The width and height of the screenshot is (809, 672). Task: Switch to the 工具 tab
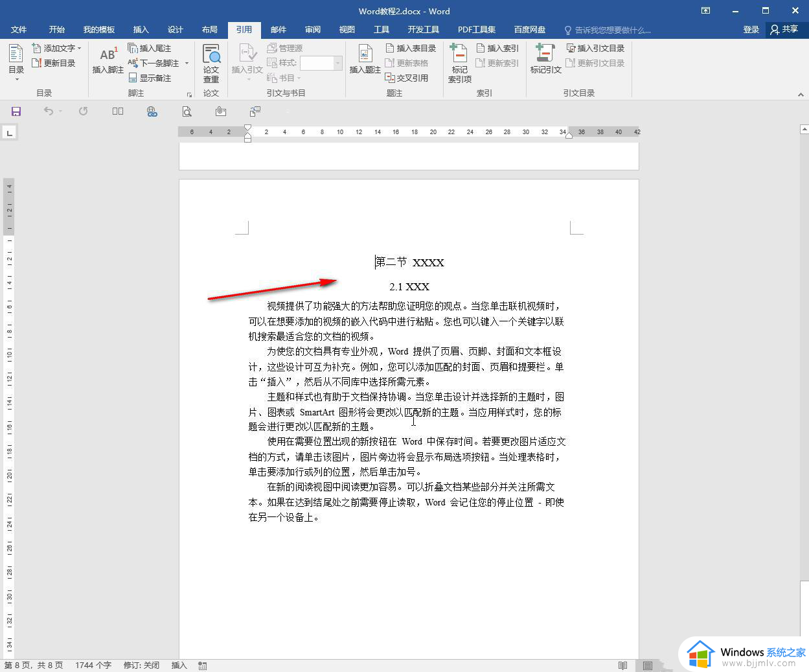tap(382, 30)
